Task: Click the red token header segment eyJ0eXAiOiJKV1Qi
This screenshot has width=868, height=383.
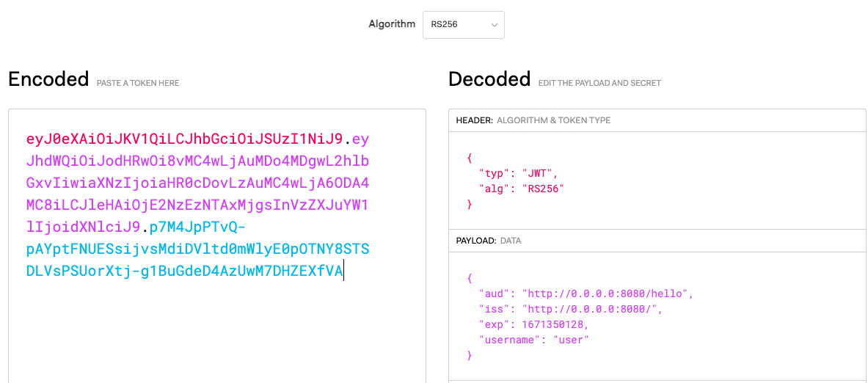Action: (185, 139)
